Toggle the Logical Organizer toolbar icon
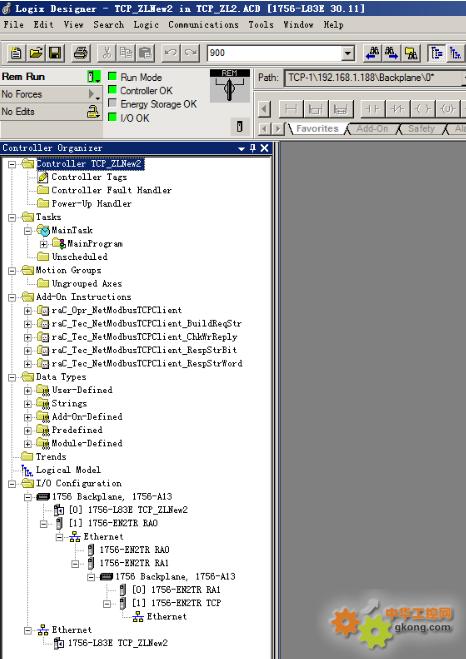Viewport: 466px width, 659px height. (455, 53)
